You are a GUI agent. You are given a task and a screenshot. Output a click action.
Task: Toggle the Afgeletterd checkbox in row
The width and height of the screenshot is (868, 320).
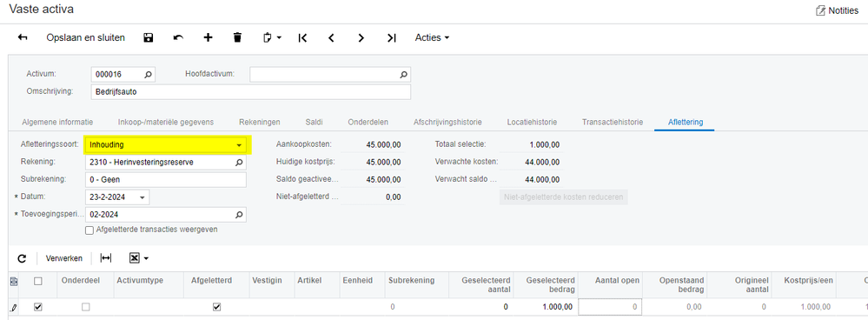tap(217, 307)
